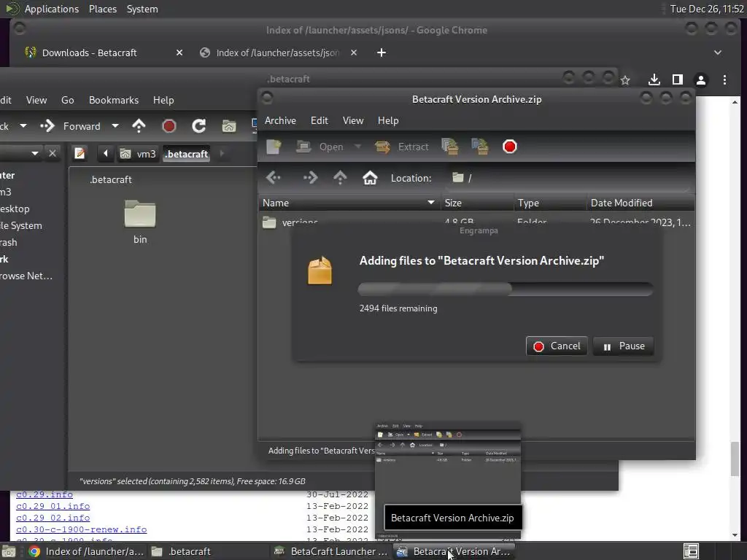Click the go up arrow in file manager
This screenshot has width=747, height=560.
click(139, 126)
